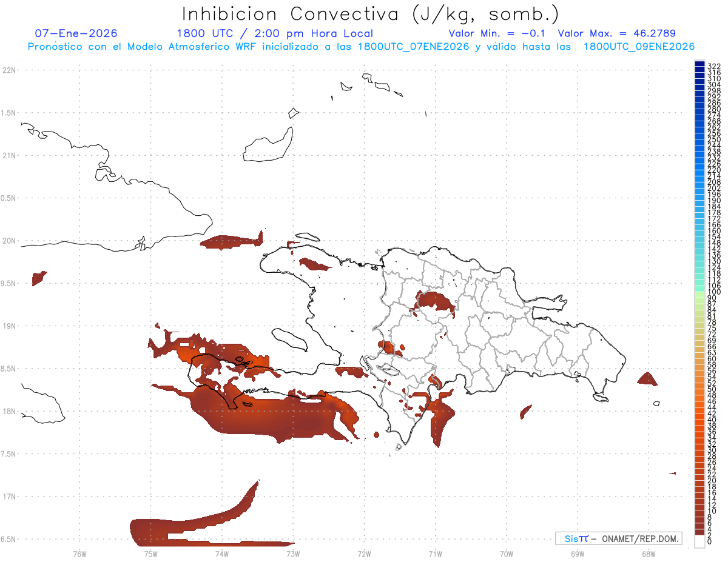The height and width of the screenshot is (562, 728).
Task: Click the '322' value on the color scale
Action: 714,65
